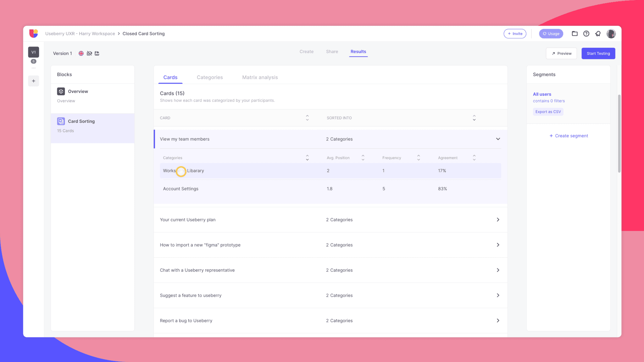Open the folder icon in header
This screenshot has height=362, width=644.
pyautogui.click(x=575, y=34)
